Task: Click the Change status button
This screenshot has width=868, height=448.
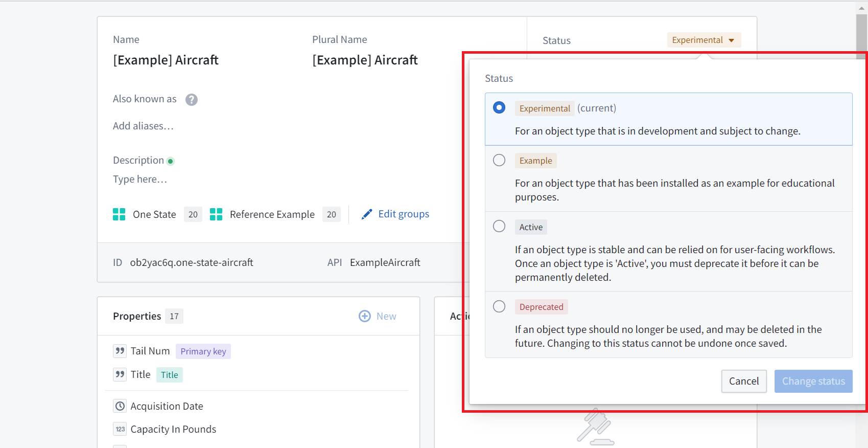Action: [x=813, y=381]
